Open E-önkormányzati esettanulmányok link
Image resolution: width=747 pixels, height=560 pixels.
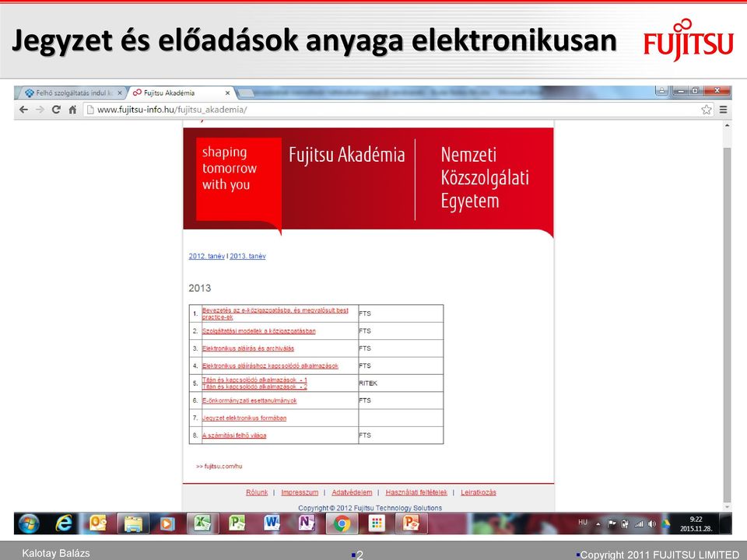click(249, 401)
